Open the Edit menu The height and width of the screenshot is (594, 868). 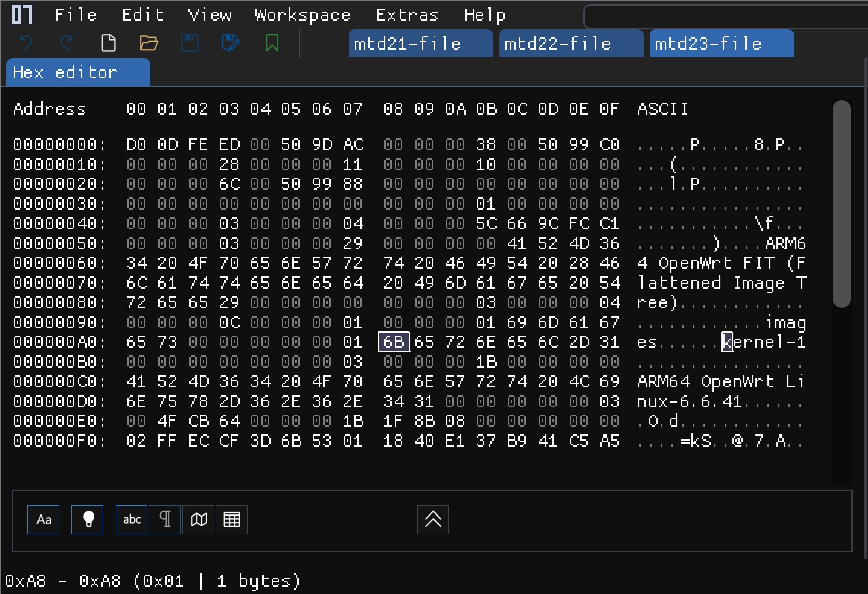[x=143, y=15]
